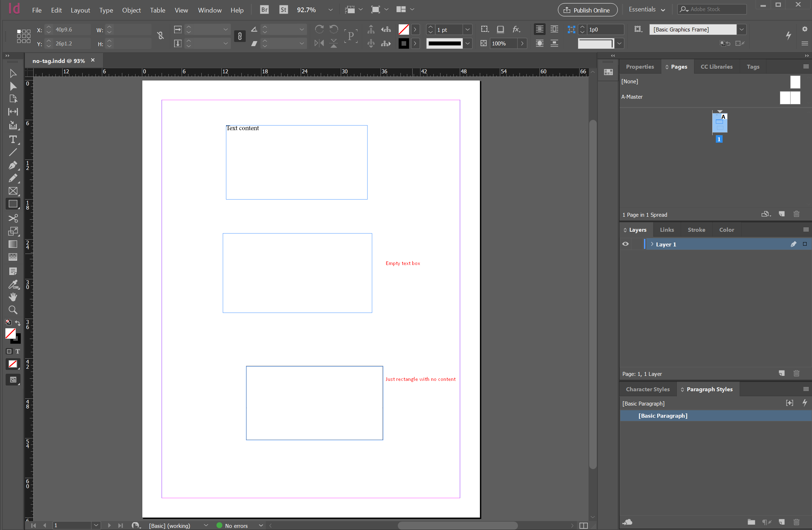
Task: Select the Zoom tool in the toolbar
Action: [13, 310]
